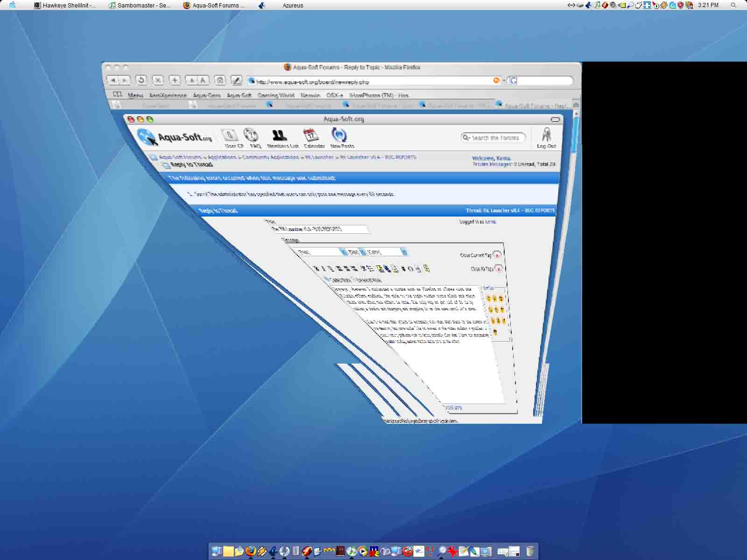
Task: Open the Neowin bookmark
Action: [310, 95]
